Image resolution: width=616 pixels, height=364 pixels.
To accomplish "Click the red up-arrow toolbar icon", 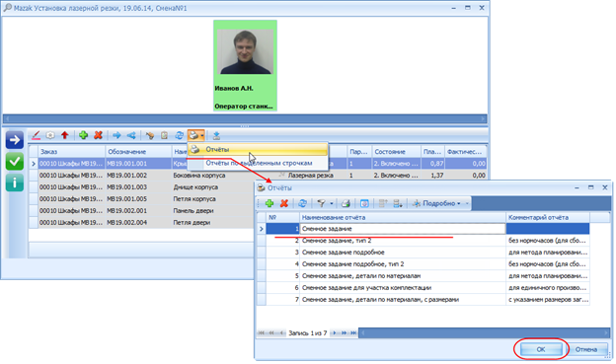I will pos(65,135).
